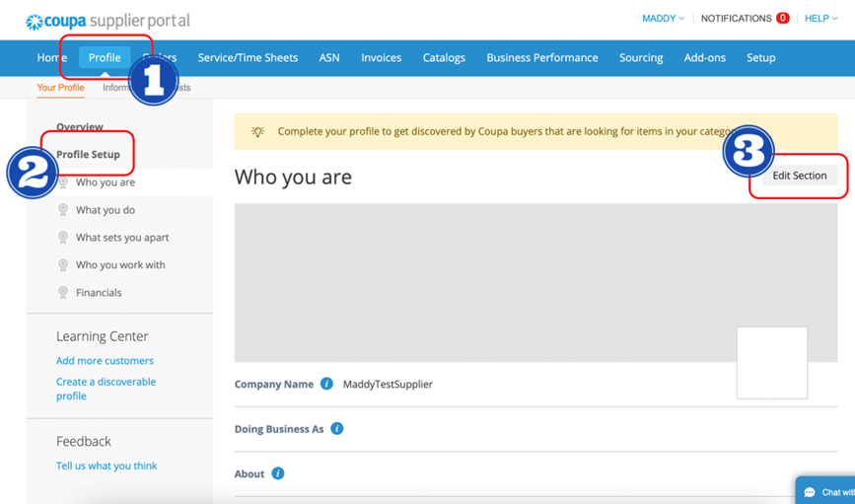
Task: Select Financials in the sidebar
Action: coord(99,292)
